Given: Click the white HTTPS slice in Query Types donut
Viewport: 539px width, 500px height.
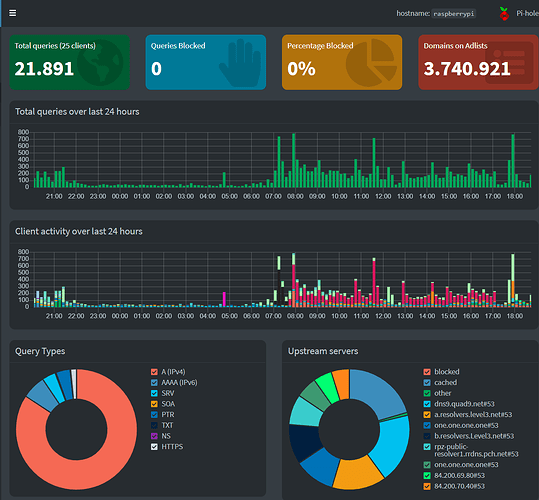Looking at the screenshot, I should pyautogui.click(x=74, y=384).
